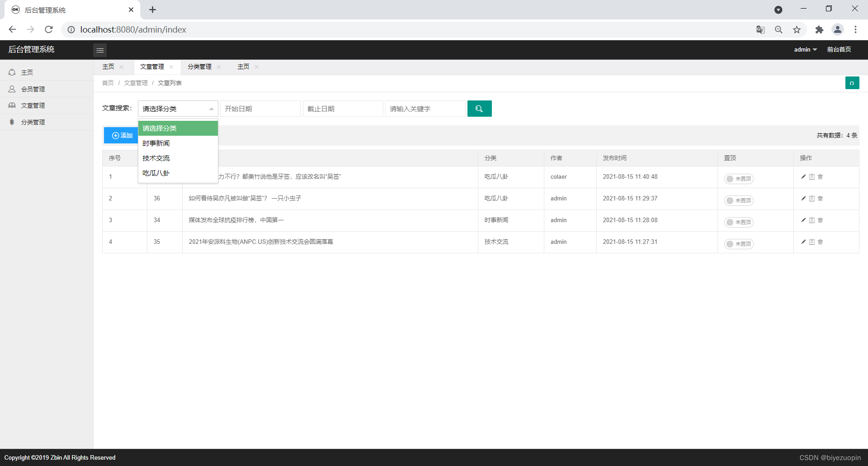The height and width of the screenshot is (466, 868).
Task: Collapse the sidebar with the hamburger icon
Action: (x=100, y=50)
